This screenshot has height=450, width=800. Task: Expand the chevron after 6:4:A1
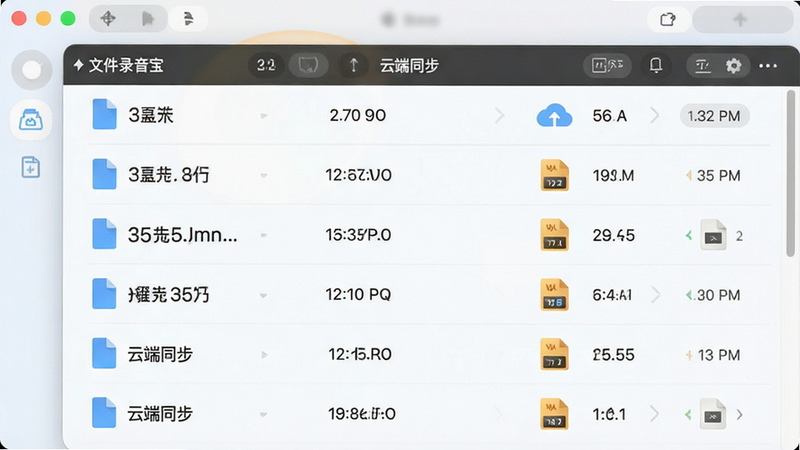tap(656, 295)
